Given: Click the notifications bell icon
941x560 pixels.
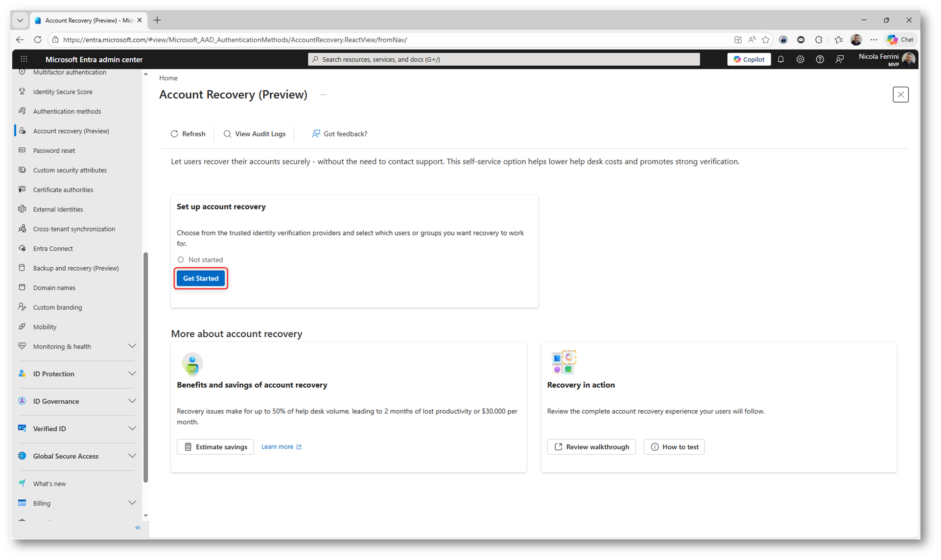Looking at the screenshot, I should pyautogui.click(x=780, y=59).
